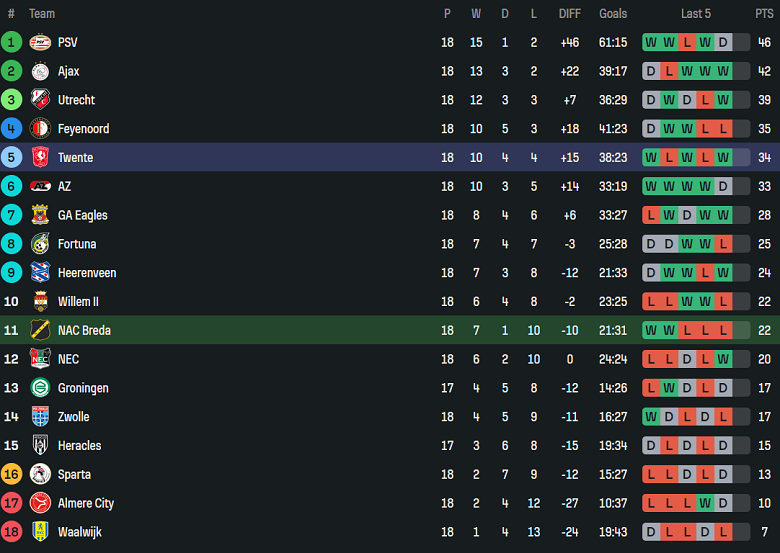Select the Feyenoord team crest
The width and height of the screenshot is (780, 553).
pos(40,129)
